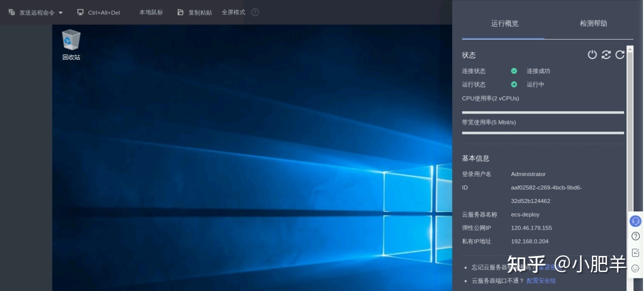Click the green checkmark beside 连接状态
The width and height of the screenshot is (644, 291).
[514, 71]
